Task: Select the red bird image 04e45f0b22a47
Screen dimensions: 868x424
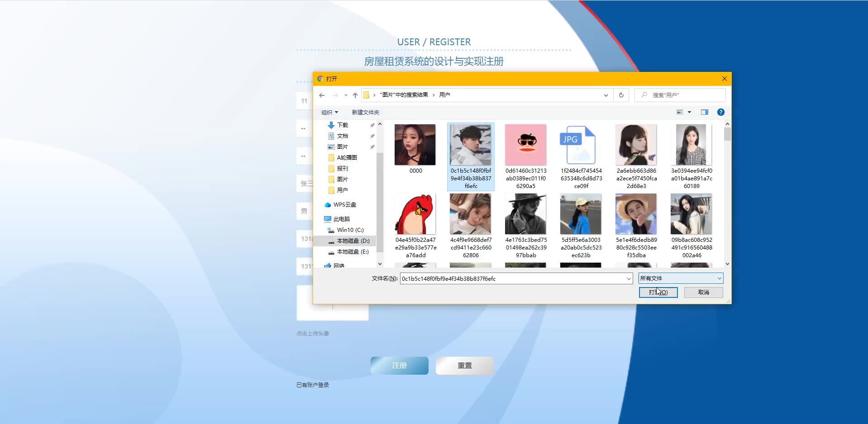Action: (415, 226)
